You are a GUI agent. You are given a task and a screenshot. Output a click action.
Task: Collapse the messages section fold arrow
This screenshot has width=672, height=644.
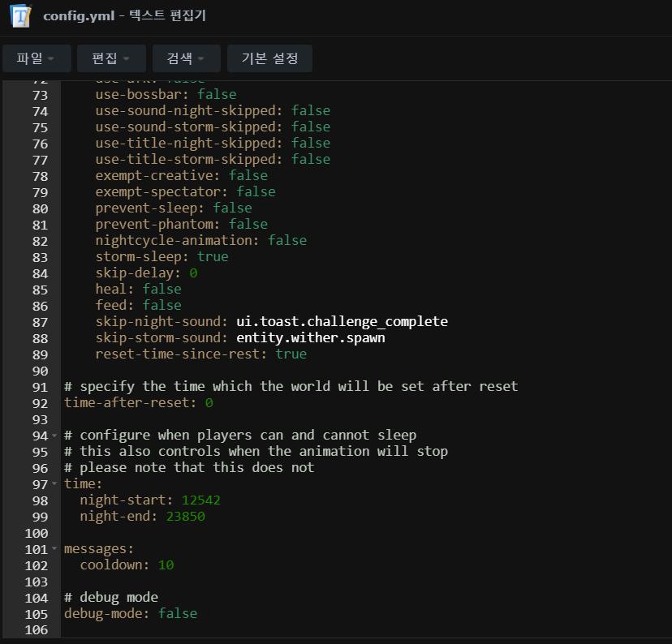tap(54, 549)
